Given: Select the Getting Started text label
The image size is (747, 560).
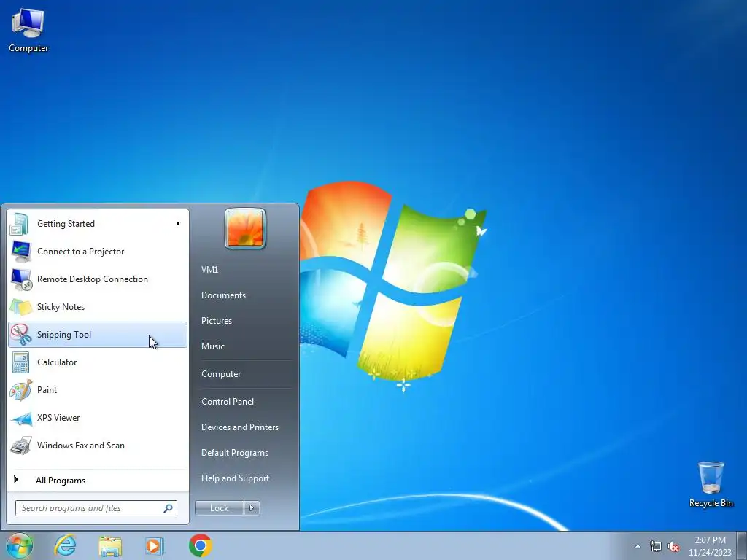Looking at the screenshot, I should click(x=66, y=224).
